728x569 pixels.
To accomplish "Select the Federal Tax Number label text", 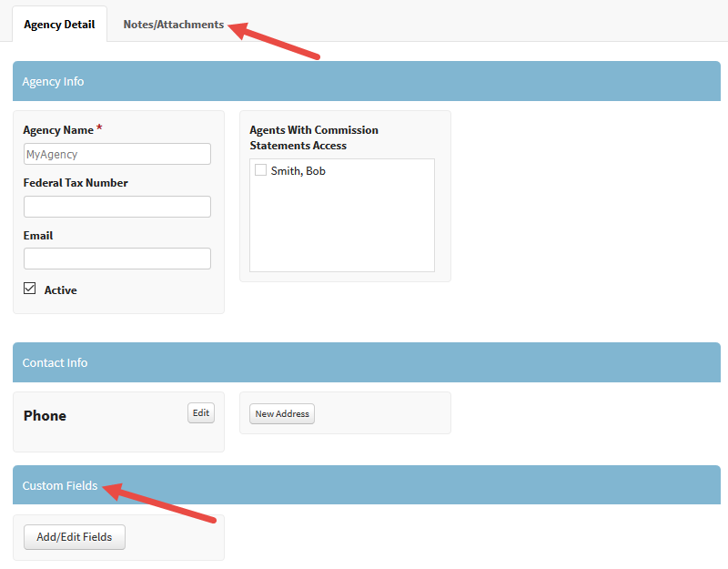I will 76,183.
